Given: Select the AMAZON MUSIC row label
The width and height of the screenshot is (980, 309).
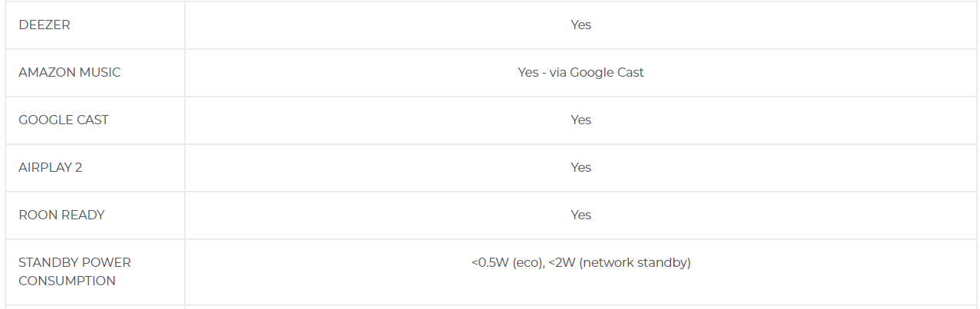Looking at the screenshot, I should (70, 72).
